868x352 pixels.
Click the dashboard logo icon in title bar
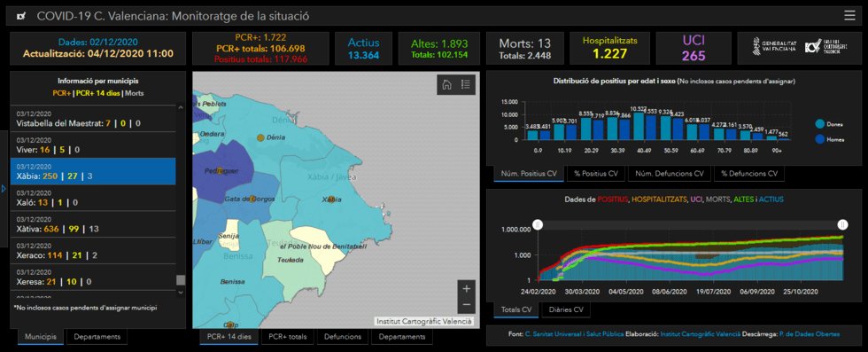(x=21, y=17)
